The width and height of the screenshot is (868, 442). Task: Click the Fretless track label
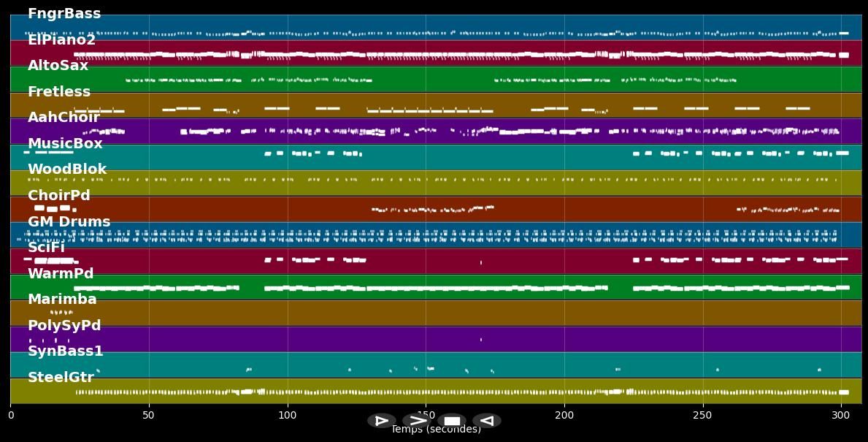59,92
